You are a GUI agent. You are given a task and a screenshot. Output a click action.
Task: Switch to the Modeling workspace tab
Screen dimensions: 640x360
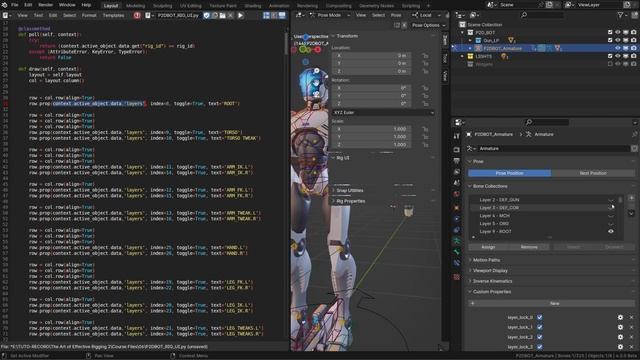[136, 6]
